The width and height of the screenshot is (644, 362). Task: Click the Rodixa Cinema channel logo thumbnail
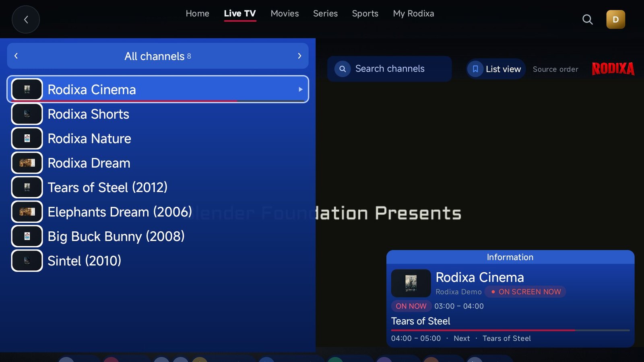point(27,89)
